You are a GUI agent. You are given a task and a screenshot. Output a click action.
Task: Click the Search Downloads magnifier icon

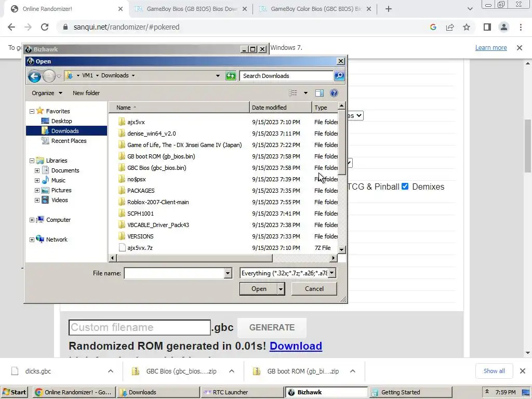point(339,76)
